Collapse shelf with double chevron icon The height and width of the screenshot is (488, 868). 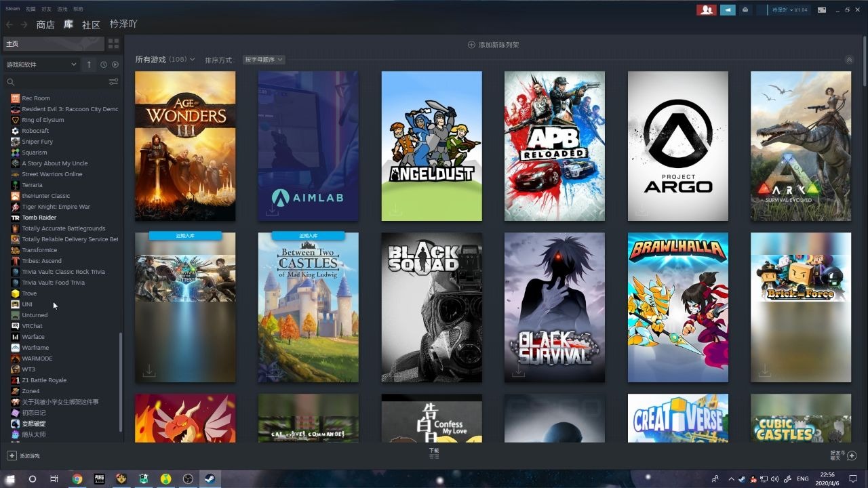pyautogui.click(x=849, y=60)
